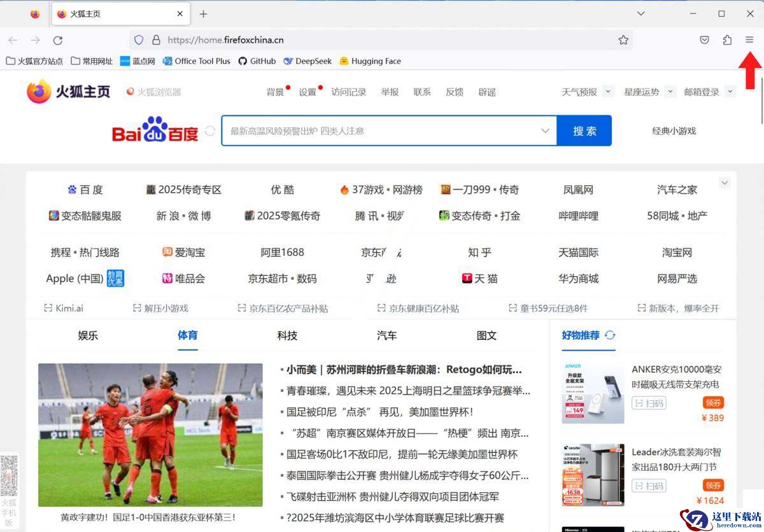Refresh the 好物推荐 recommendations
The image size is (764, 532).
(x=610, y=335)
